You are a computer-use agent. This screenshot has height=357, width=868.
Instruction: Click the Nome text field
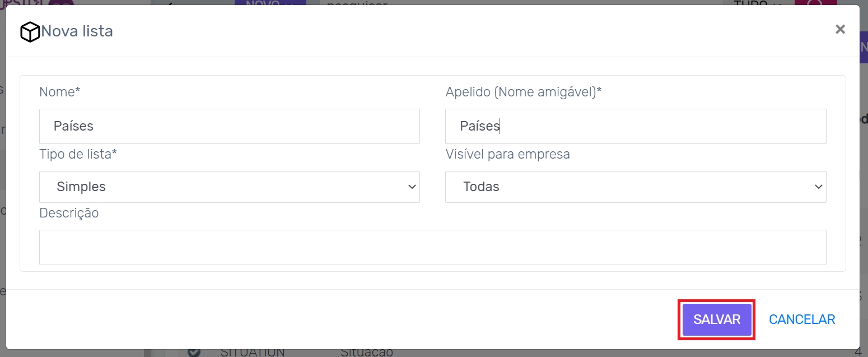click(x=229, y=126)
